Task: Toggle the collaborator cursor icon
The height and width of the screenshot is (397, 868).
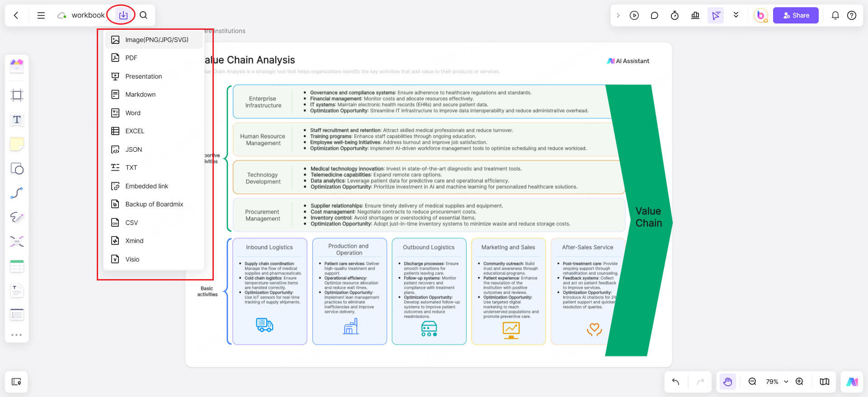Action: pyautogui.click(x=716, y=15)
